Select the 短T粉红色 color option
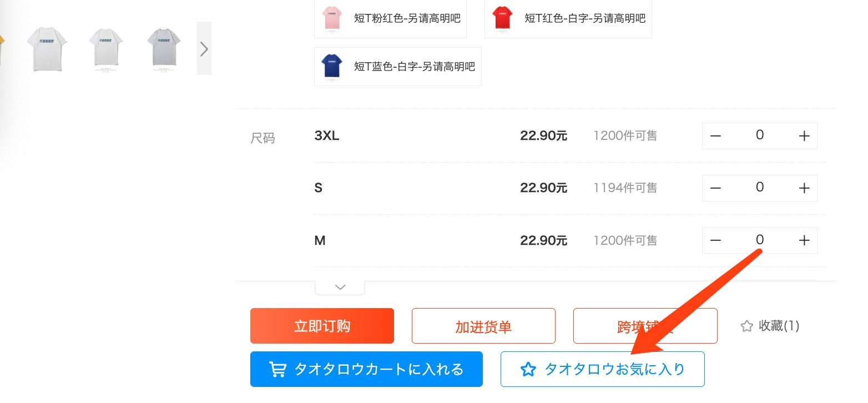Viewport: 868px width, 403px height. click(390, 18)
